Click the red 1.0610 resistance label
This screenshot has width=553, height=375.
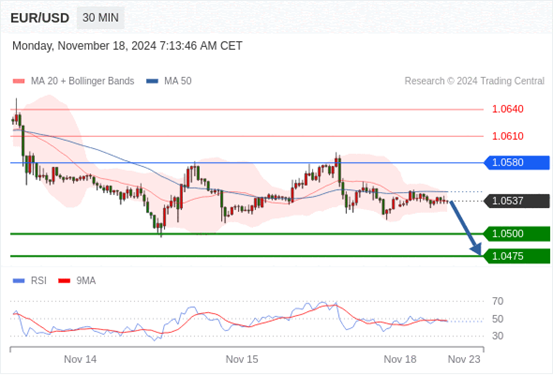(508, 136)
